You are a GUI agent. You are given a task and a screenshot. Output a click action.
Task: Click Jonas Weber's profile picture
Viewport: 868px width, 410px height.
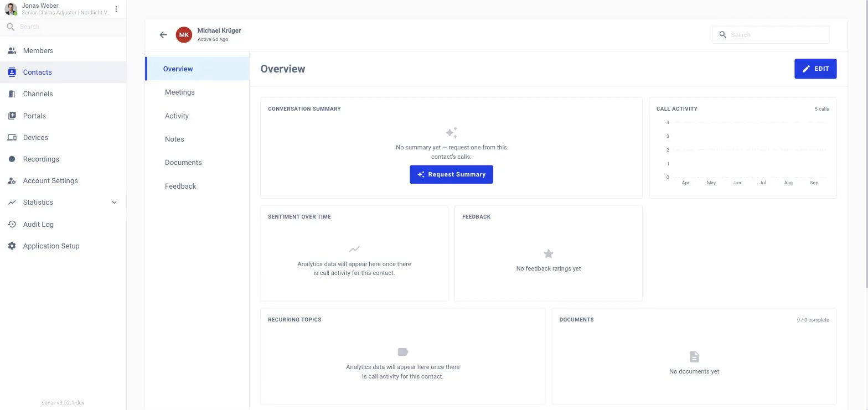11,9
